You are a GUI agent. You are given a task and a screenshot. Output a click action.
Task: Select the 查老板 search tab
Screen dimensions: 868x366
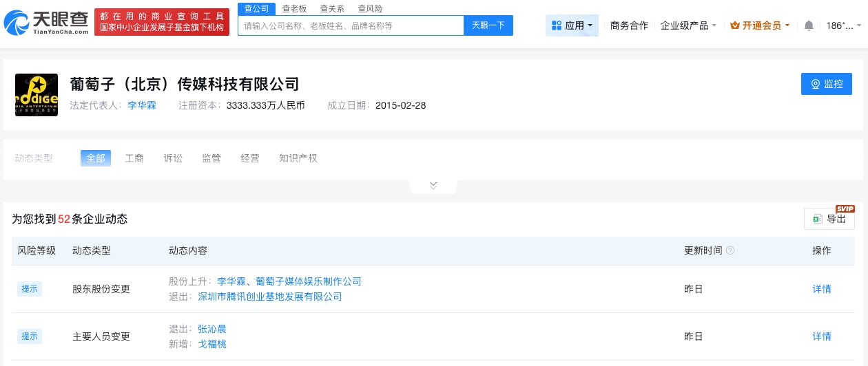pos(294,8)
